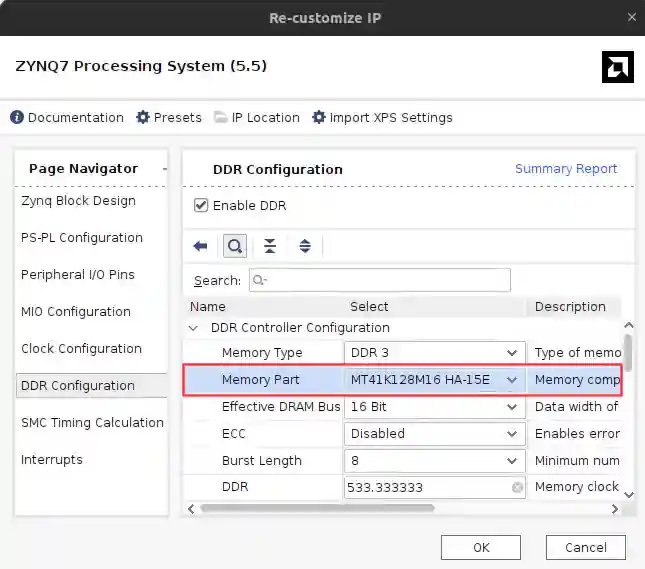Click the scroll up arrow

[x=629, y=325]
